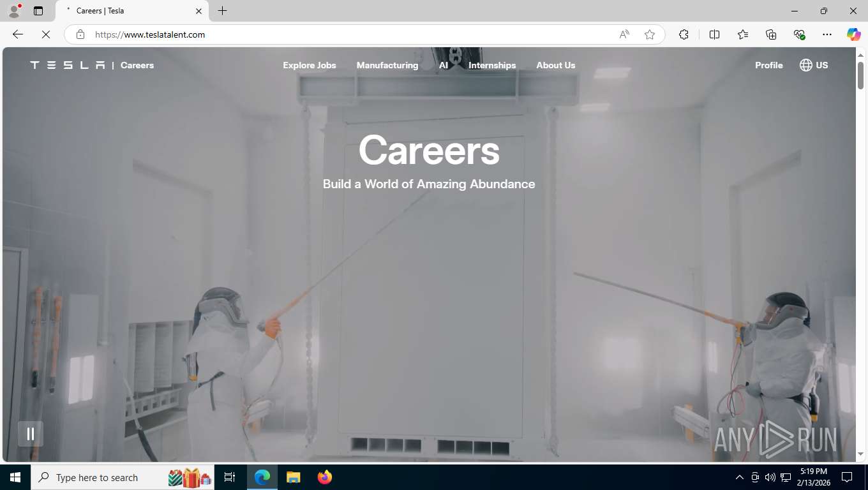The height and width of the screenshot is (490, 868).
Task: Click the Careers heading text
Action: point(429,151)
